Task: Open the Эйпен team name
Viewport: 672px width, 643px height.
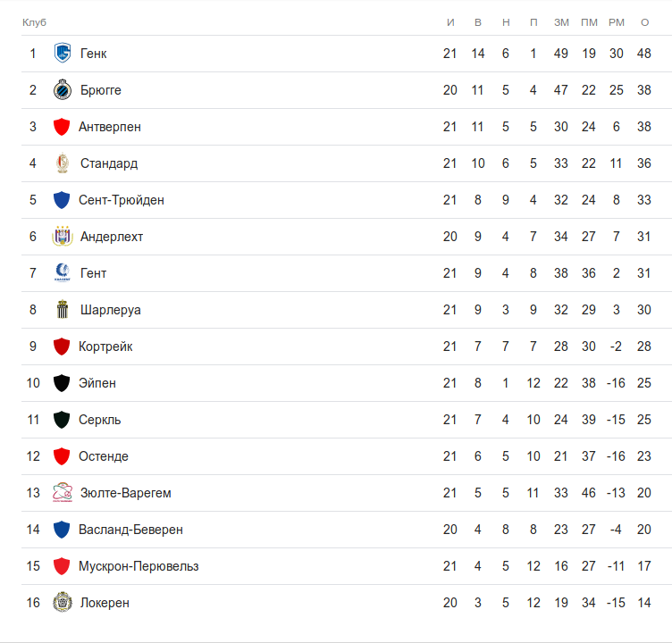Action: [x=97, y=383]
